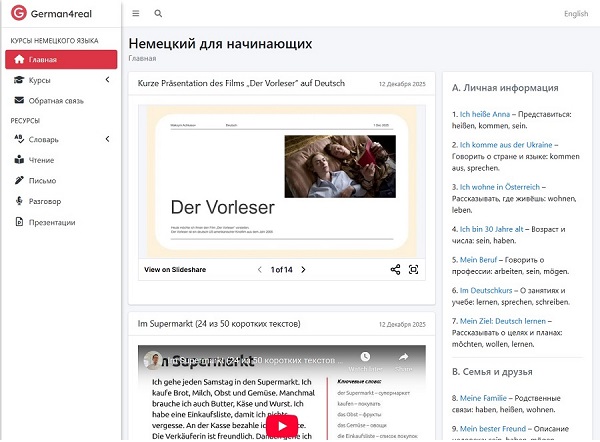Click the Разговор microphone icon
Screen dimensions: 600x442
tap(19, 202)
